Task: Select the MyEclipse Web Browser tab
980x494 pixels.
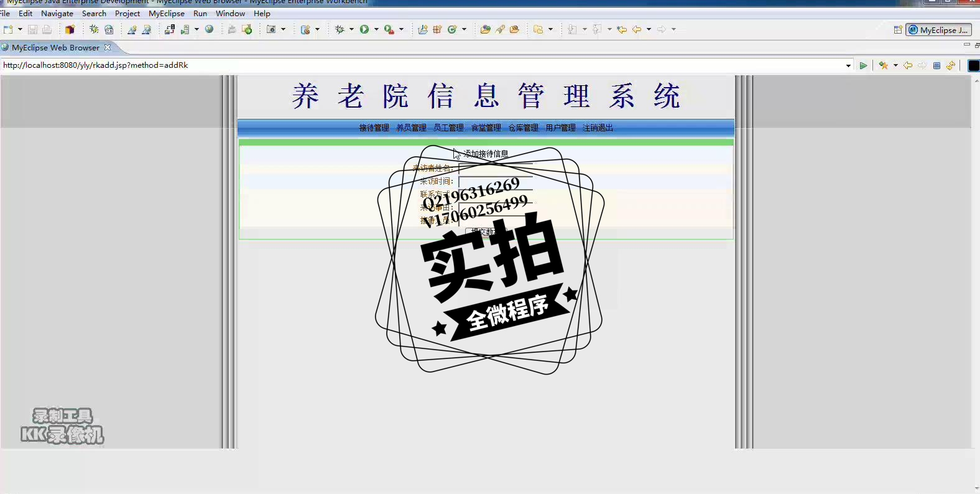Action: click(55, 47)
